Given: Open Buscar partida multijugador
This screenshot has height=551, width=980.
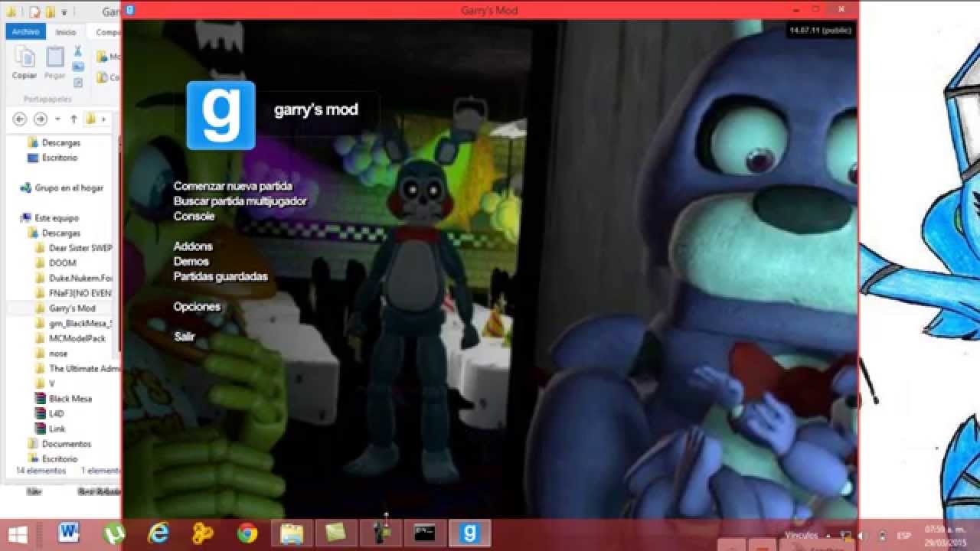Looking at the screenshot, I should coord(240,201).
